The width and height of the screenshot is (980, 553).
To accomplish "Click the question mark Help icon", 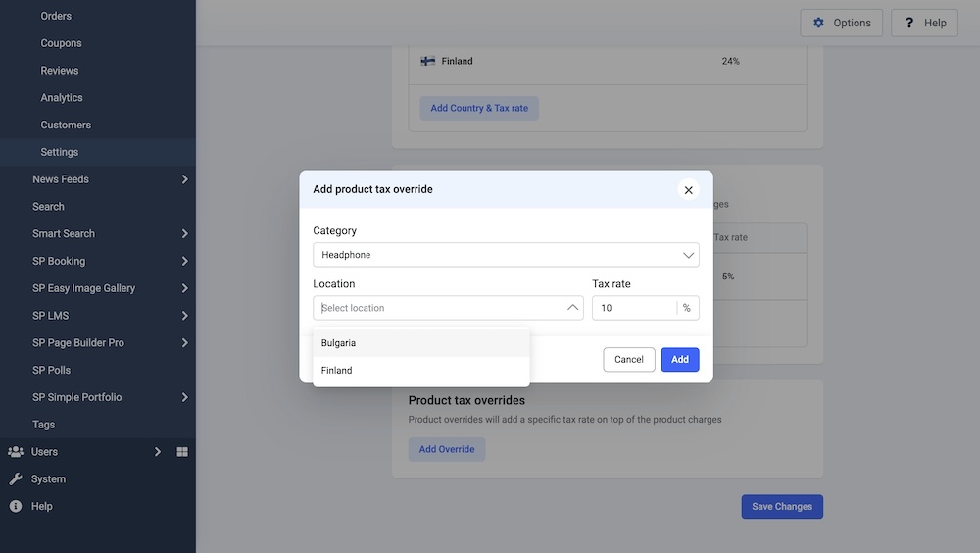I will (909, 23).
